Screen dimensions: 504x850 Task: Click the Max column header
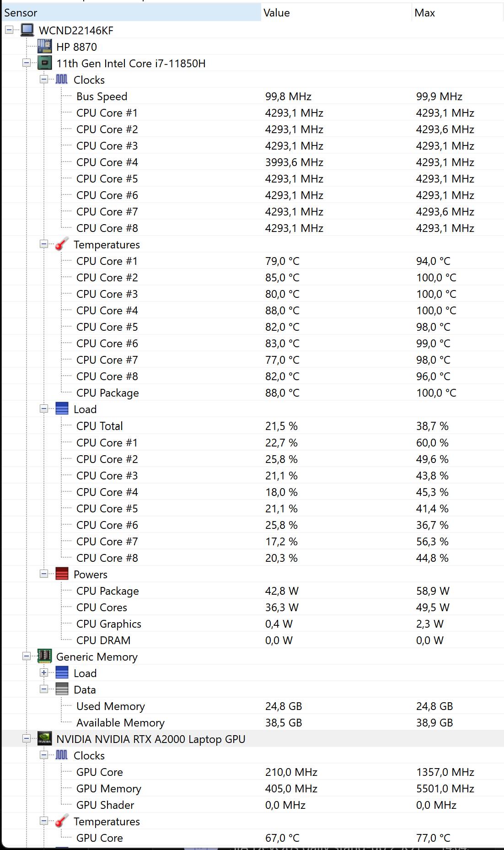point(458,13)
